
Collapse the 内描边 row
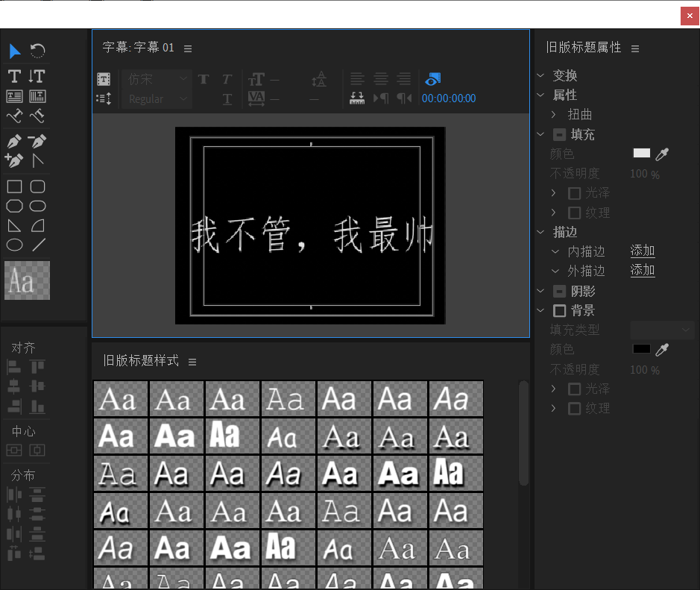(555, 252)
